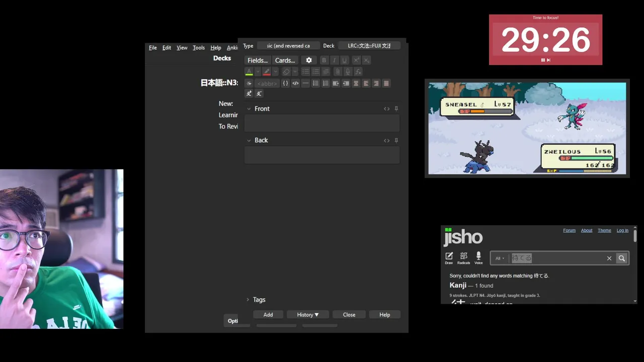Apply green text color in Anki

click(249, 72)
